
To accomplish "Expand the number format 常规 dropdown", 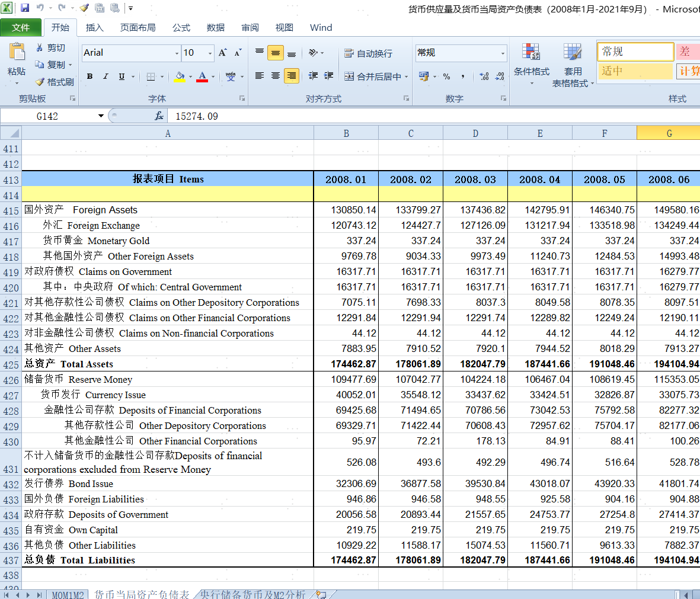I will click(x=503, y=53).
